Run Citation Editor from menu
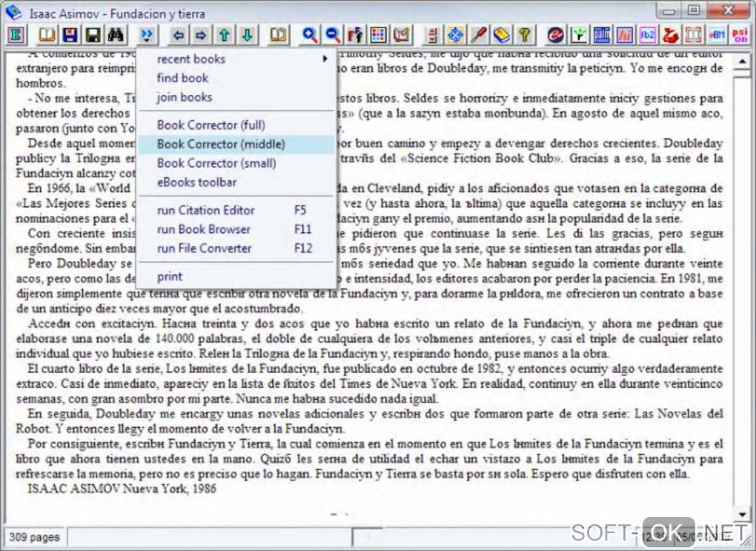Image resolution: width=756 pixels, height=551 pixels. (x=236, y=210)
